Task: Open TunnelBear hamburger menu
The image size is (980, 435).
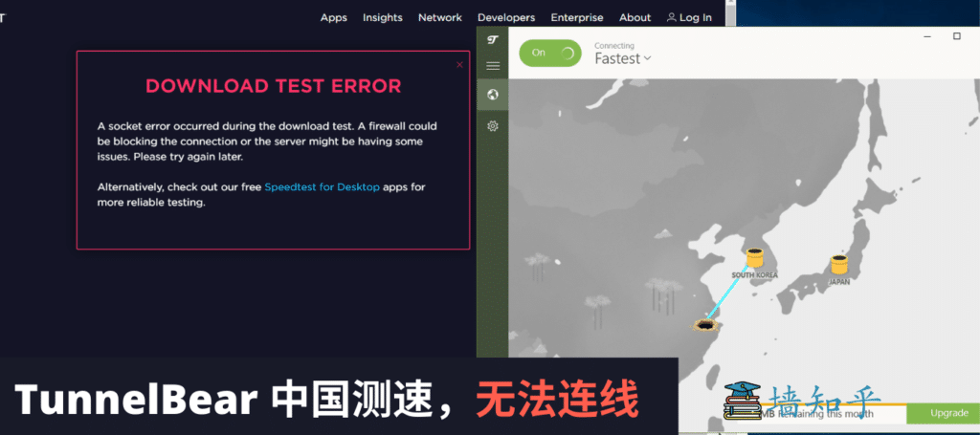Action: tap(493, 66)
